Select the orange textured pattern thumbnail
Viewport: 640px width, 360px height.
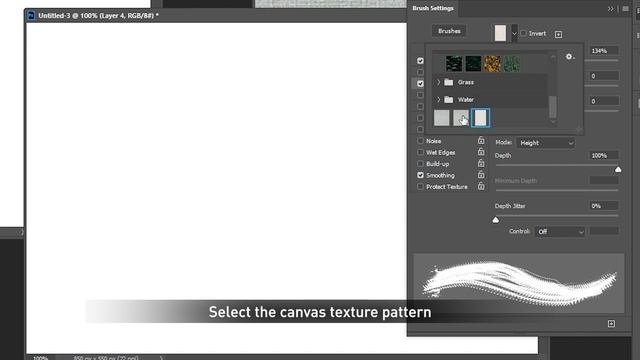tap(492, 64)
